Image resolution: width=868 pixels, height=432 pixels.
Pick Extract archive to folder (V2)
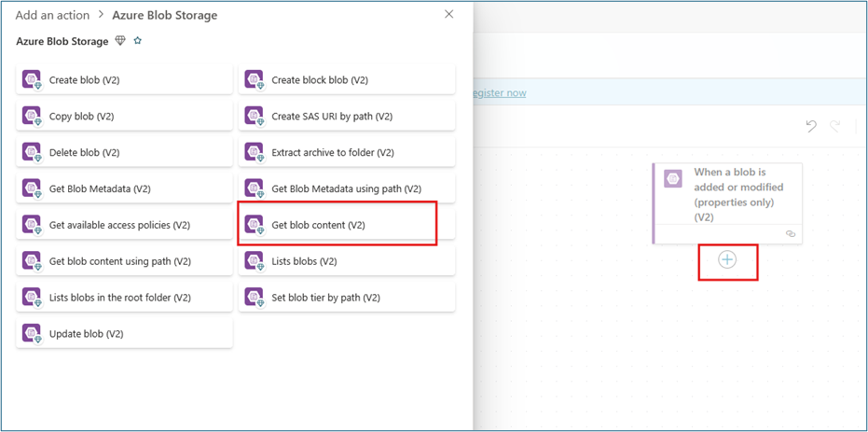(x=347, y=152)
